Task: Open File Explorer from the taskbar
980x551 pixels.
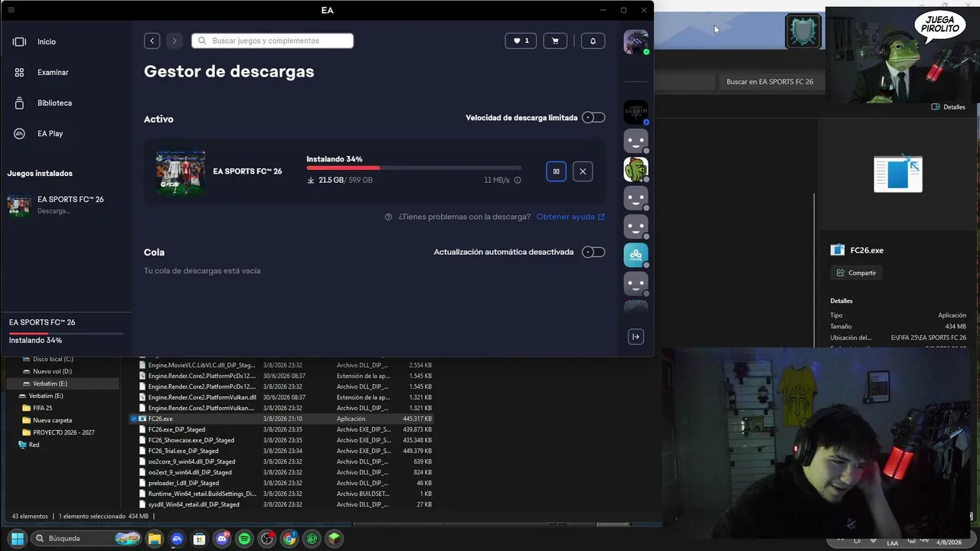Action: pyautogui.click(x=155, y=539)
